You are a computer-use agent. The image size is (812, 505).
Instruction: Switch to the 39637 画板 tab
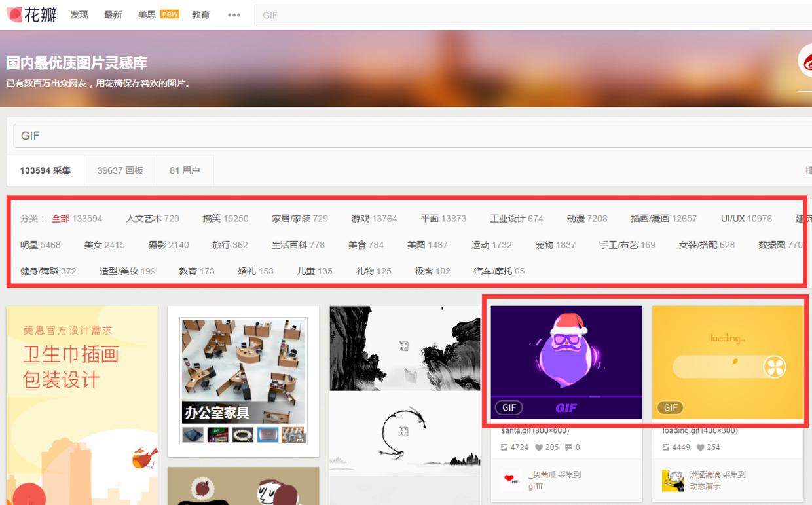(119, 170)
